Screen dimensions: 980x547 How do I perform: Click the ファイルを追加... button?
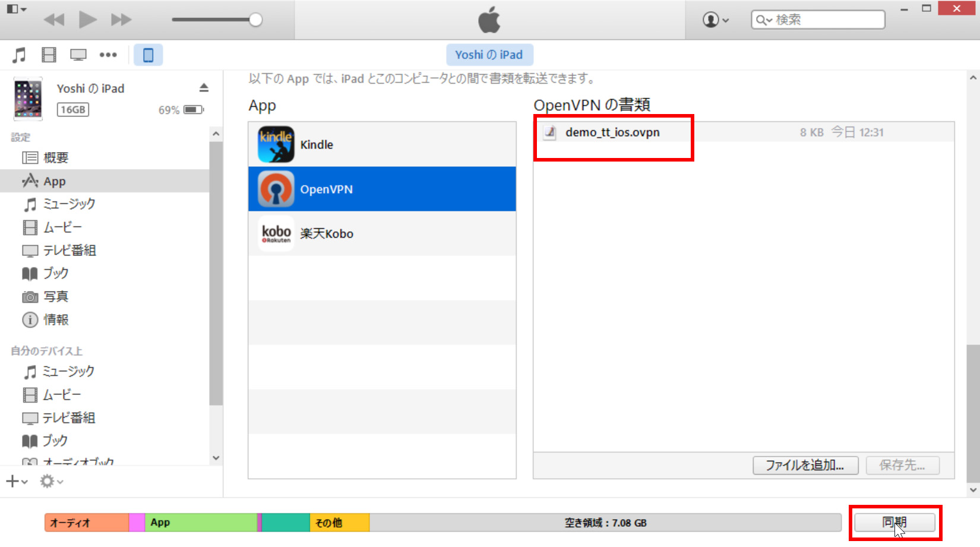tap(805, 465)
